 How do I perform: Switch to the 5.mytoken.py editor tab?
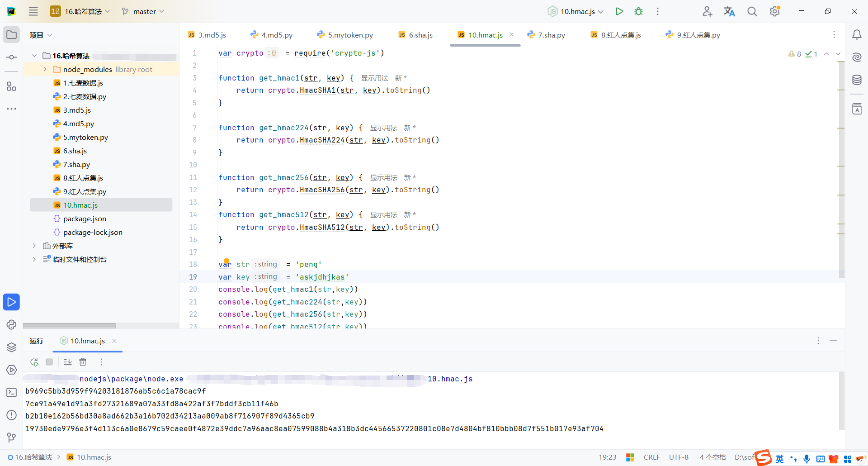(345, 35)
